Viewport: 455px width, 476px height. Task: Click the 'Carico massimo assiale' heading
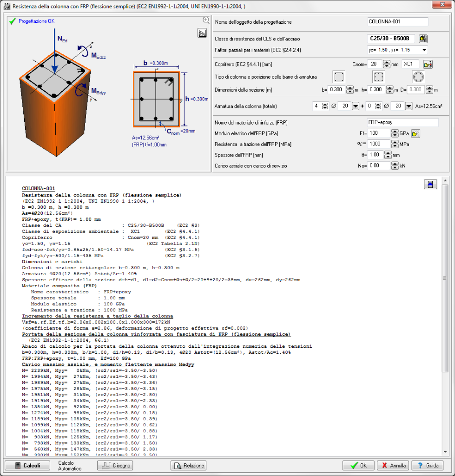[108, 365]
